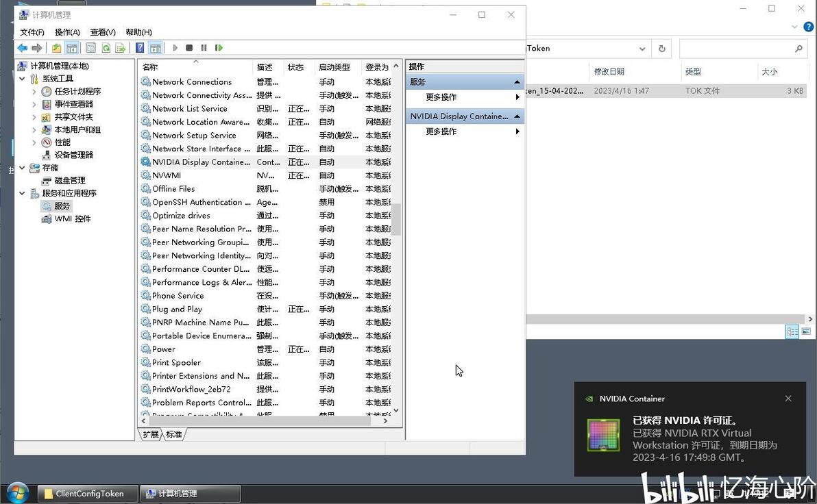Click the services list scroll-down arrow
The width and height of the screenshot is (817, 504).
point(397,410)
